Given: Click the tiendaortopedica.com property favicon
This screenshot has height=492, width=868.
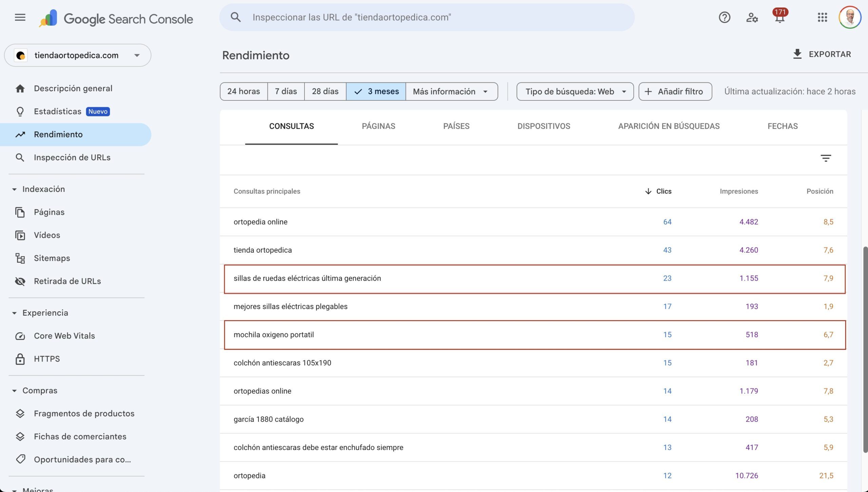Looking at the screenshot, I should (21, 55).
